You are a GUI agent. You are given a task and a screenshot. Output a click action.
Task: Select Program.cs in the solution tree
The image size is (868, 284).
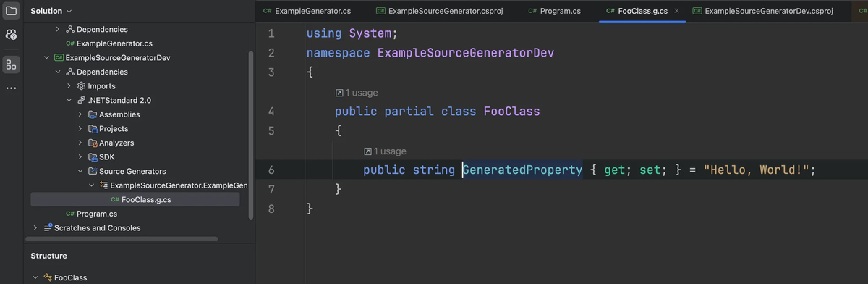[91, 214]
